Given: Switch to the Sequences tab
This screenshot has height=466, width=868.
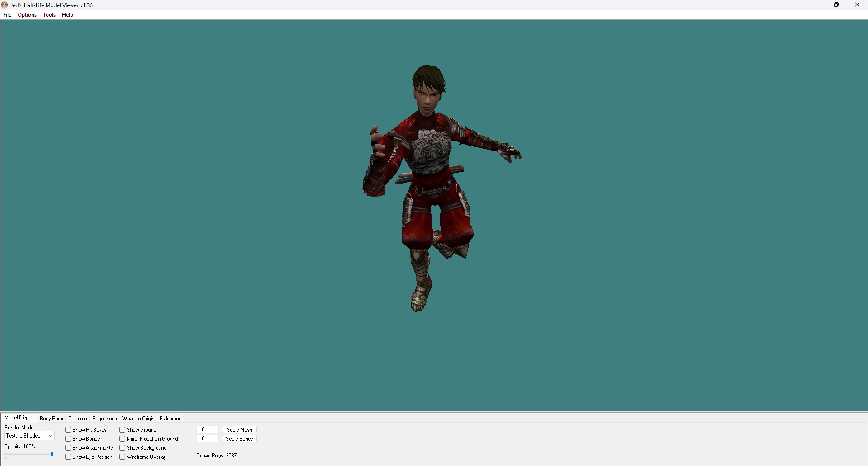Looking at the screenshot, I should [104, 419].
